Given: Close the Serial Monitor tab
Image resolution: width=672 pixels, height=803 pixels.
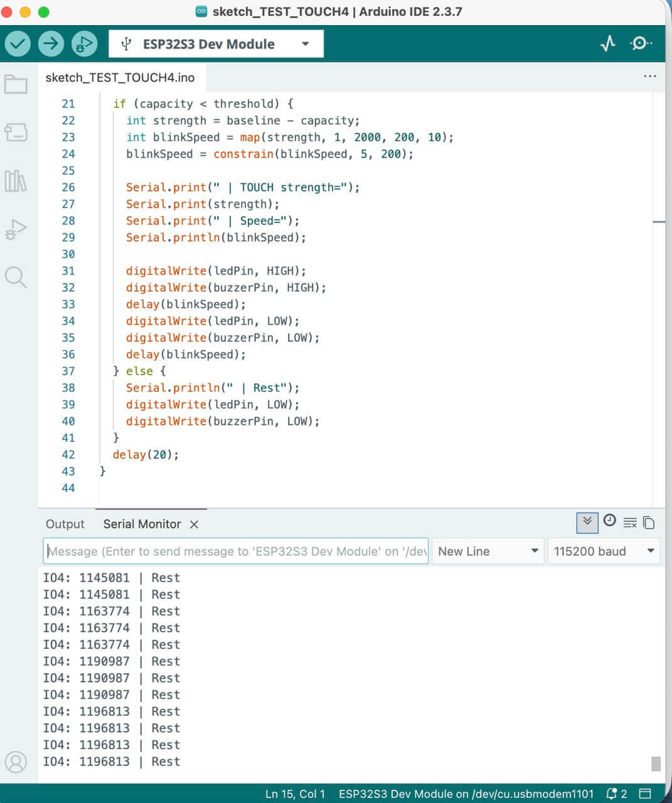Looking at the screenshot, I should pos(194,524).
